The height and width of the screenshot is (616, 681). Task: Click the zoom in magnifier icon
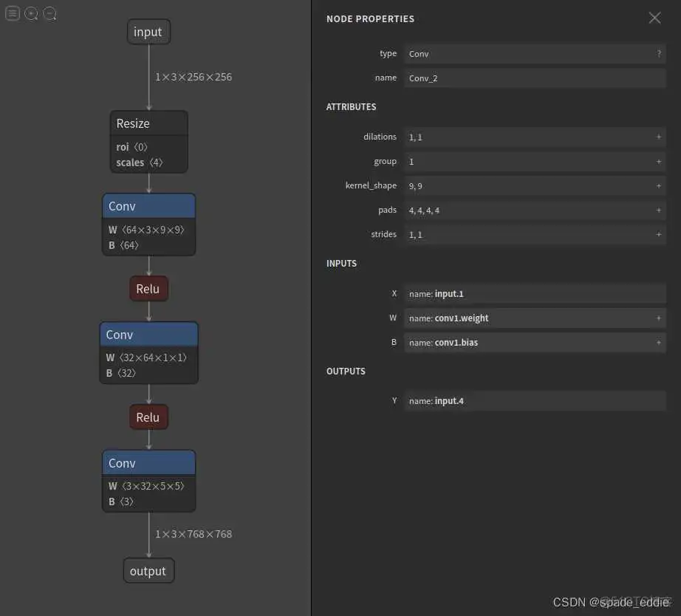click(31, 13)
